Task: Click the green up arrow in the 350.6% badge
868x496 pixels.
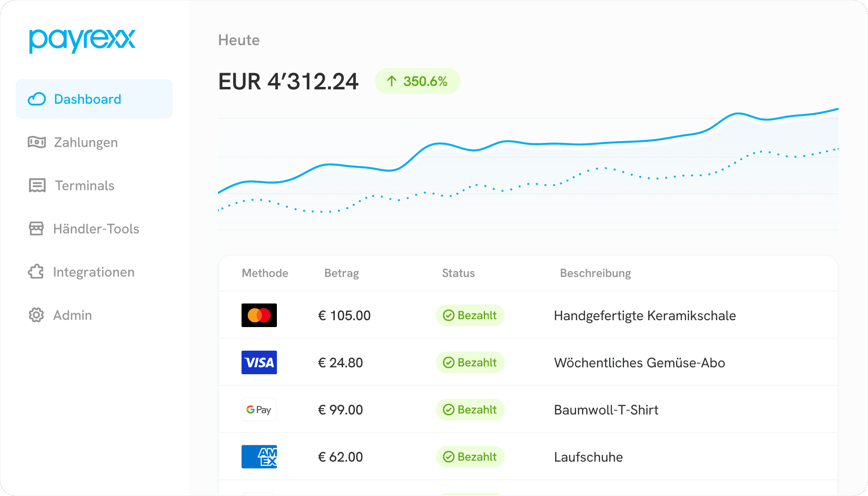Action: [x=391, y=81]
